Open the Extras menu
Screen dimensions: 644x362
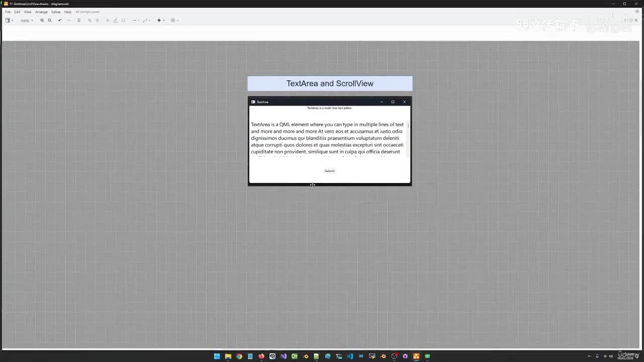click(56, 12)
